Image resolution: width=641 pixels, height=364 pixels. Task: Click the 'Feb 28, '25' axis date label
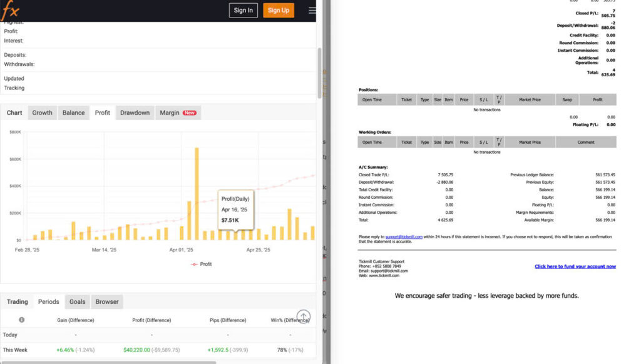point(27,250)
